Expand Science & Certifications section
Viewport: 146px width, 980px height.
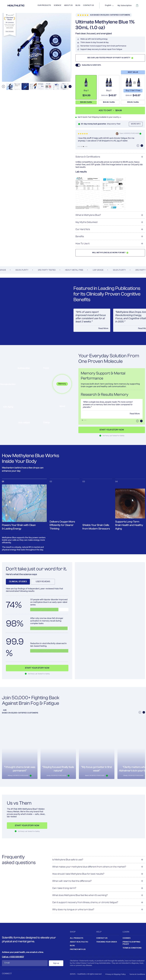click(110, 157)
